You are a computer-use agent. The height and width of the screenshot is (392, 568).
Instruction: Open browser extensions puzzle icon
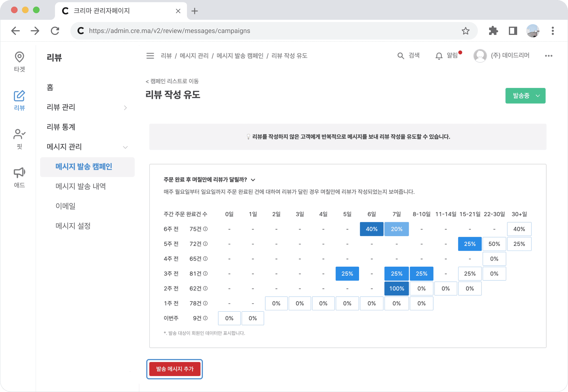(493, 31)
